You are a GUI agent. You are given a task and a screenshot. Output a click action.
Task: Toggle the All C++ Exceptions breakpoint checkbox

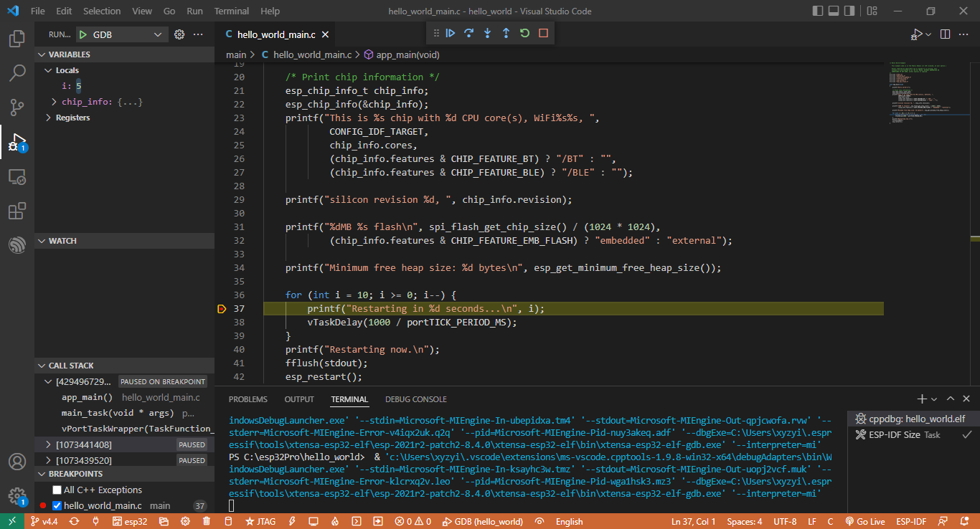(x=57, y=490)
